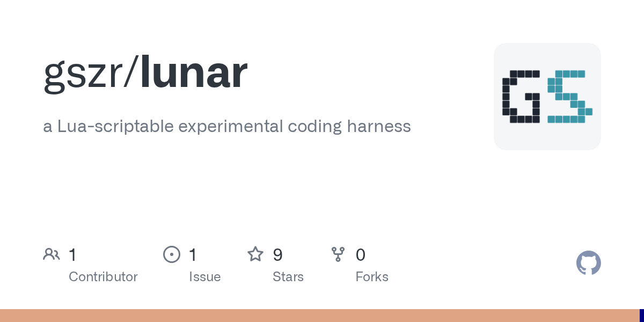Click the contributors people icon
Screen dimensions: 644x322
[x=52, y=254]
